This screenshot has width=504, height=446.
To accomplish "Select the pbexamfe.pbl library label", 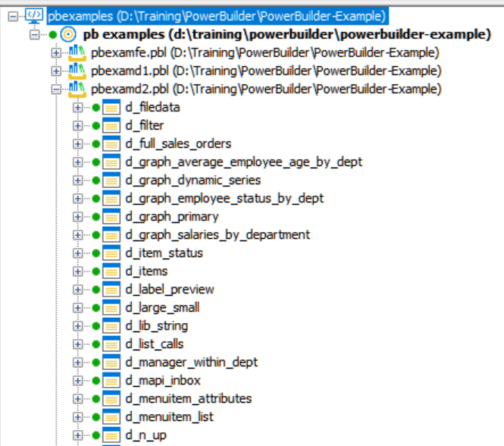I will click(x=265, y=53).
